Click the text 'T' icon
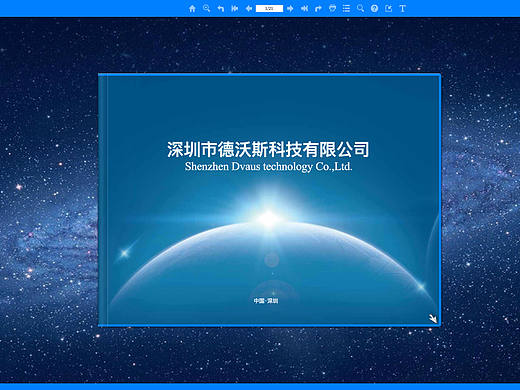520x390 pixels. point(403,8)
